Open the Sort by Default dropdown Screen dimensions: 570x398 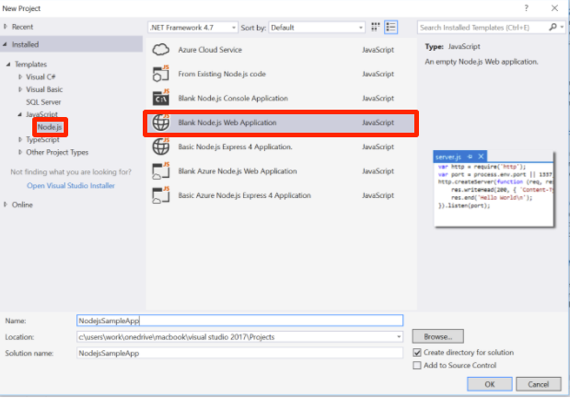317,28
